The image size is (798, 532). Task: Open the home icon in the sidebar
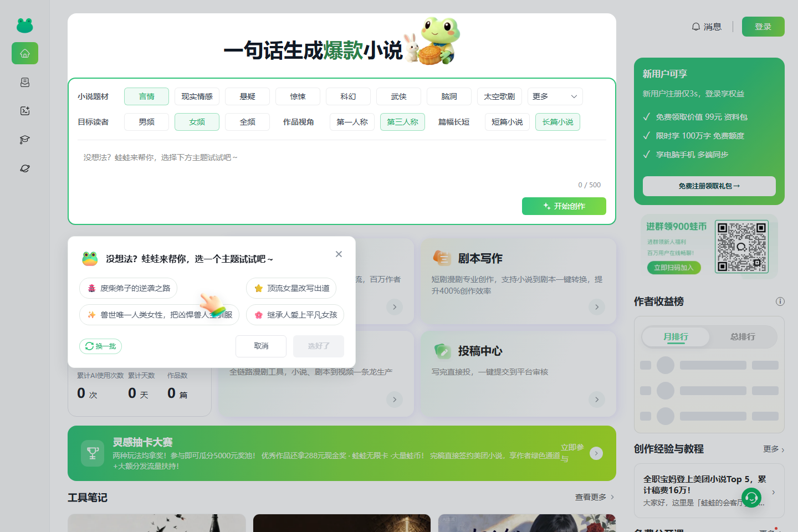point(25,53)
